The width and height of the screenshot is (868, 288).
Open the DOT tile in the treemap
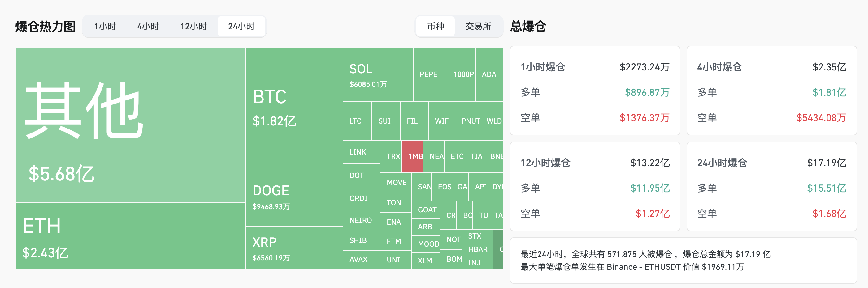[x=358, y=175]
